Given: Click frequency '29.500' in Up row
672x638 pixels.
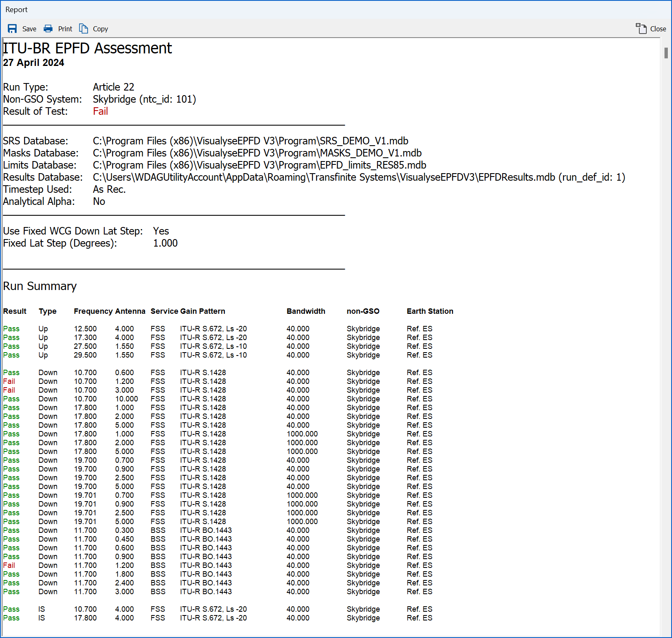Looking at the screenshot, I should pyautogui.click(x=86, y=355).
